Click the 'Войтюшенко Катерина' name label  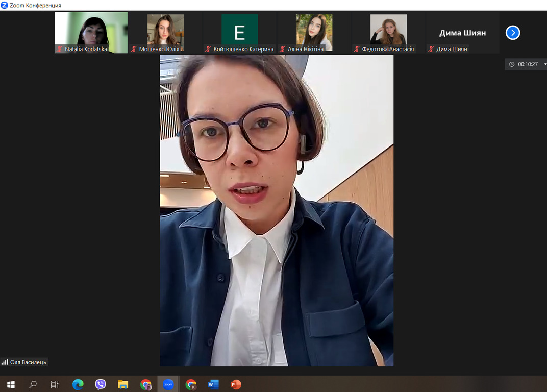pos(243,49)
